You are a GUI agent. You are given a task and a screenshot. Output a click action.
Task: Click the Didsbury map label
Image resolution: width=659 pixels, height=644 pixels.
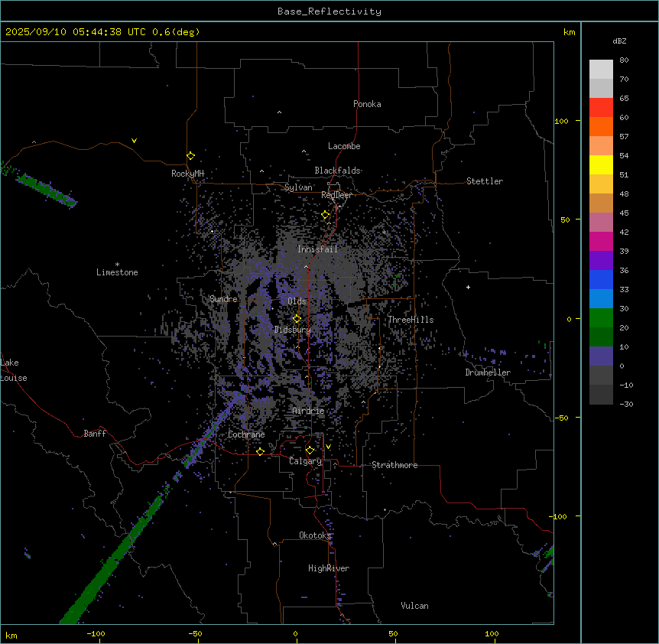click(x=293, y=330)
